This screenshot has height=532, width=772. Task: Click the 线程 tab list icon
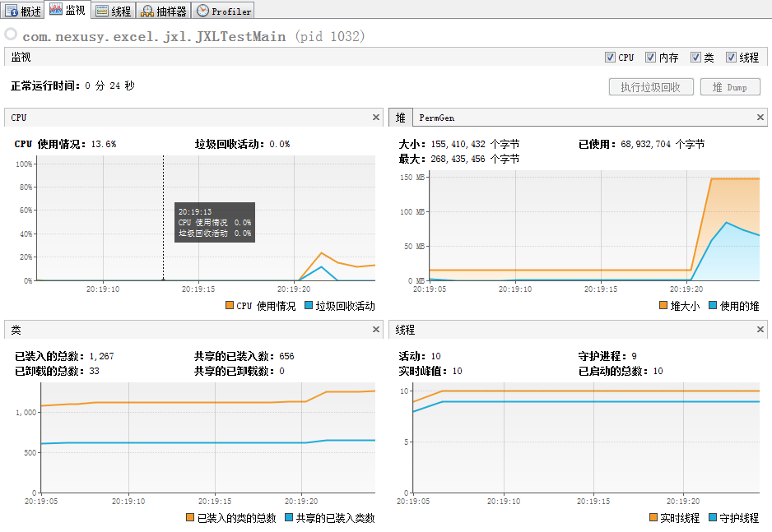[x=102, y=11]
